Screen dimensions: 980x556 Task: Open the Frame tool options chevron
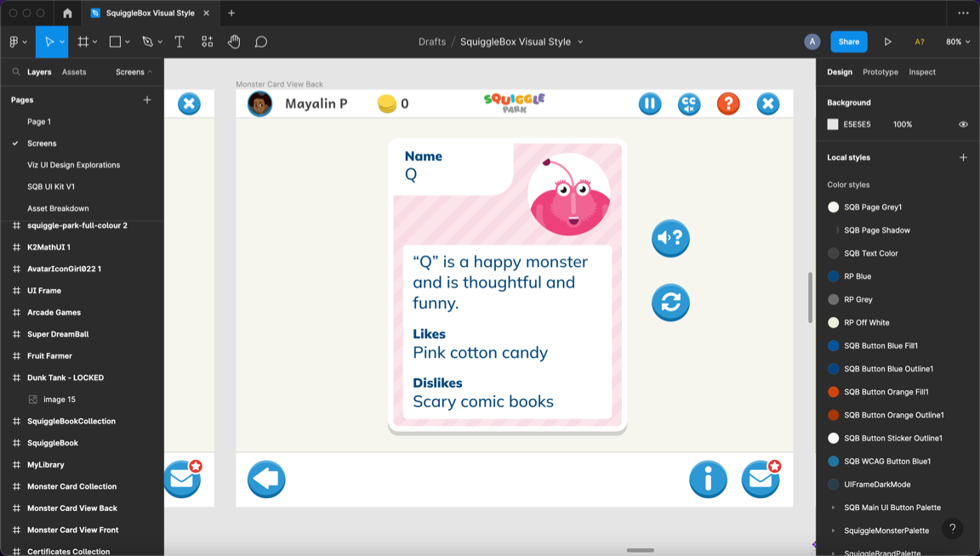(95, 42)
